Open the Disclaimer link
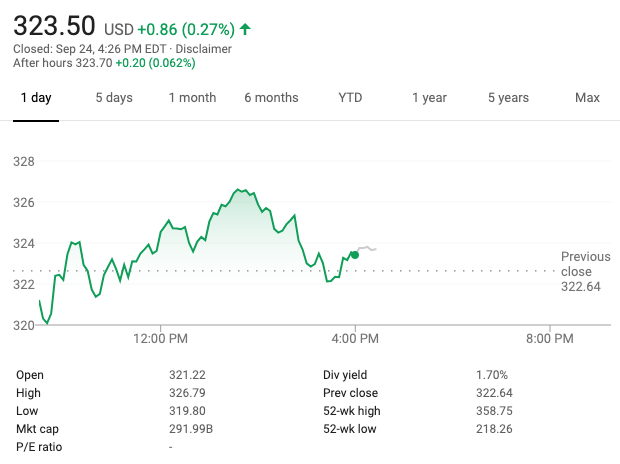This screenshot has width=620, height=464. coord(204,48)
